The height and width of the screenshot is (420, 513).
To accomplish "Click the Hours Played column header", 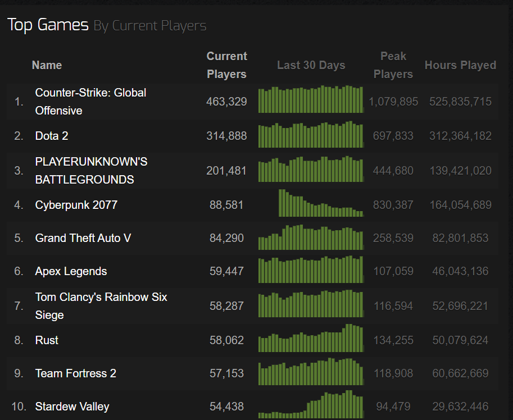I will [460, 65].
